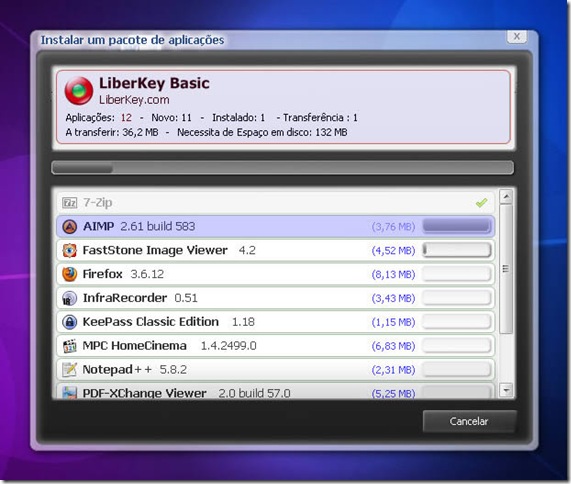Image resolution: width=571 pixels, height=484 pixels.
Task: Select the "KeePass Classic Edition" name
Action: tap(151, 322)
